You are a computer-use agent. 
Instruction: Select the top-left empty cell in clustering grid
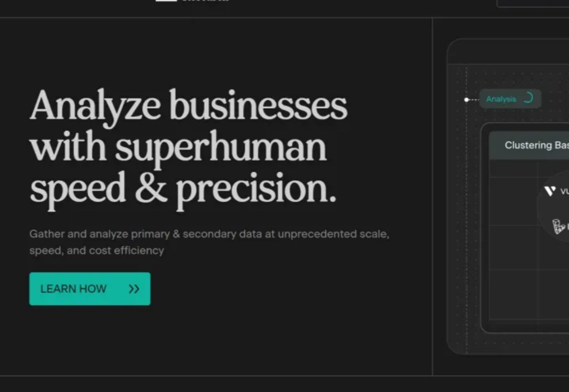pos(513,169)
